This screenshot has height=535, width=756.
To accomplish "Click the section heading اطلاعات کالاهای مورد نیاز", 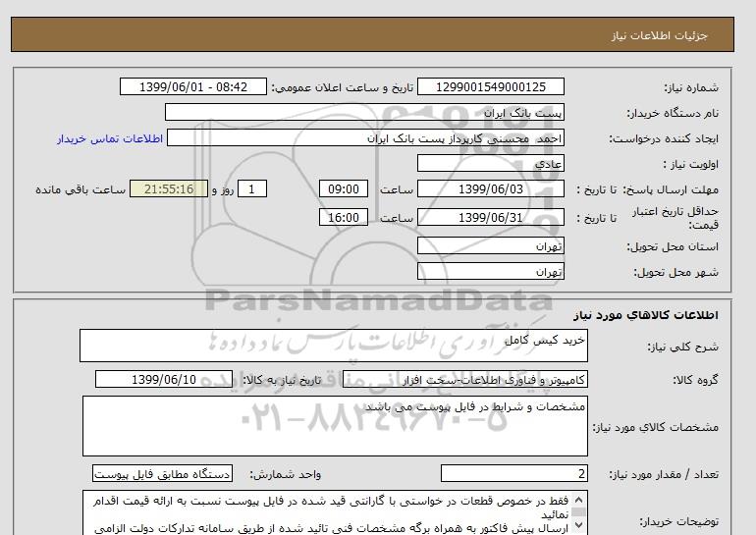I will (646, 315).
